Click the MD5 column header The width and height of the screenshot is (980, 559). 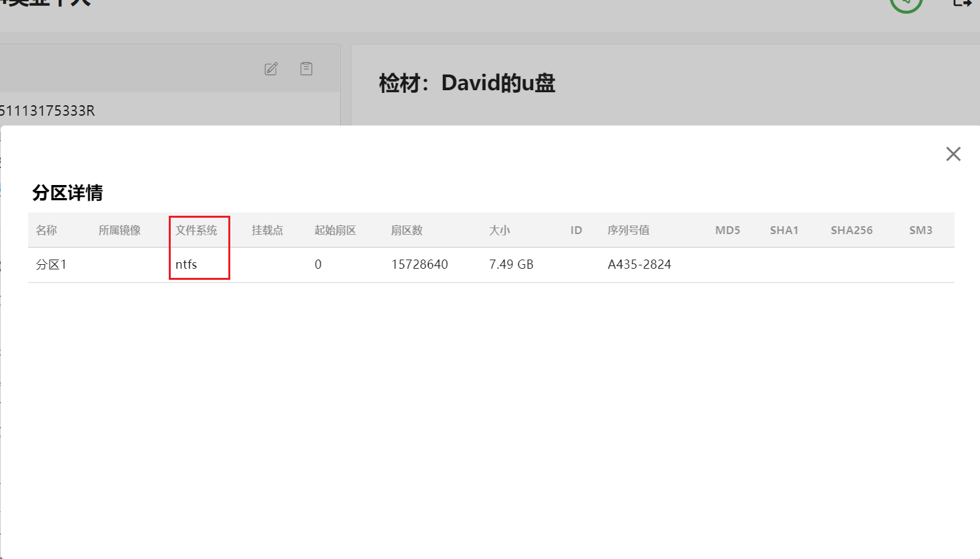727,230
